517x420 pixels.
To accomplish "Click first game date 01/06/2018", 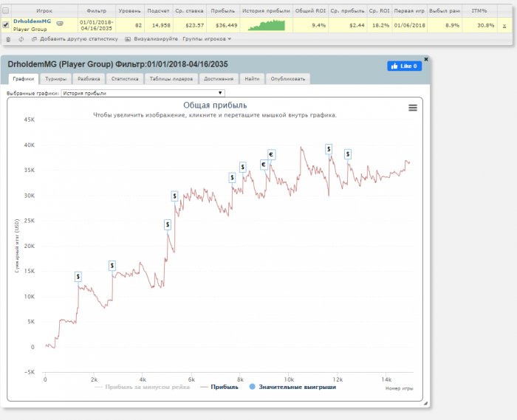I will tap(409, 25).
